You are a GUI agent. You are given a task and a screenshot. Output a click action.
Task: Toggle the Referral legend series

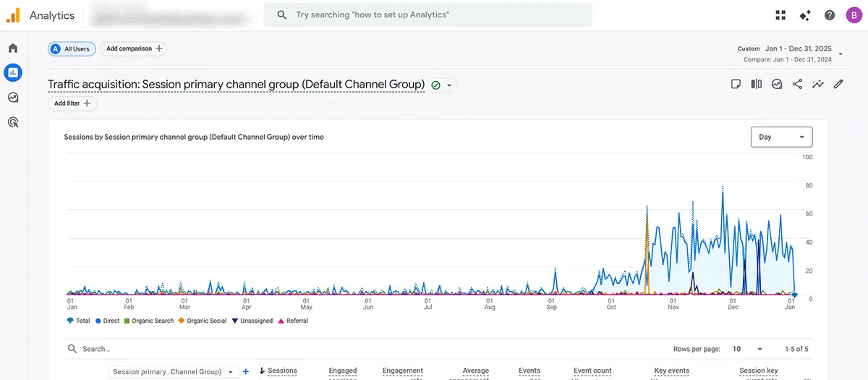(x=293, y=321)
